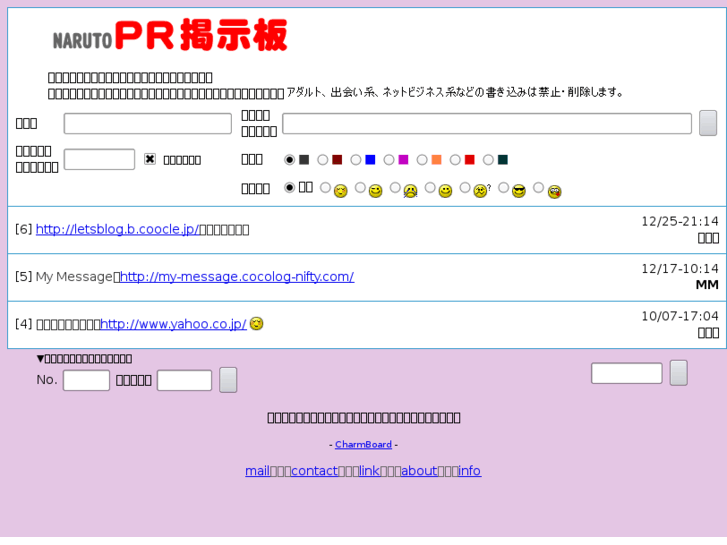
Task: Click the winking smiley face image
Action: click(x=341, y=191)
